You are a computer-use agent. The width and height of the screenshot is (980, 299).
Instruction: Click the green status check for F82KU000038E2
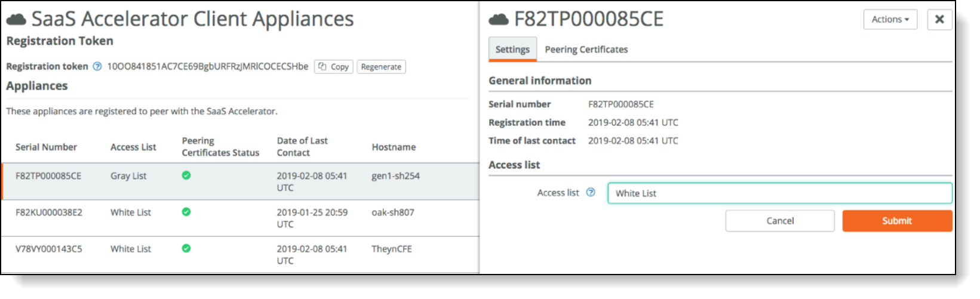[186, 212]
